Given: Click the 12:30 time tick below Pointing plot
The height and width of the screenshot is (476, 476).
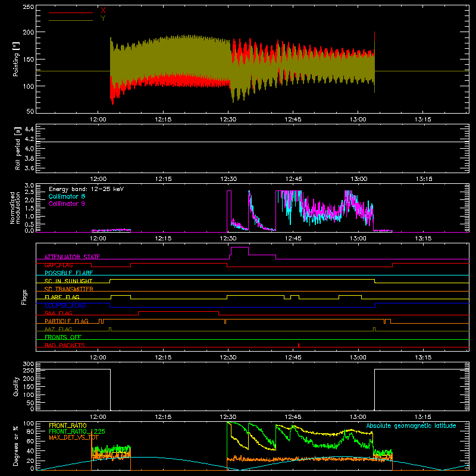Looking at the screenshot, I should [228, 120].
